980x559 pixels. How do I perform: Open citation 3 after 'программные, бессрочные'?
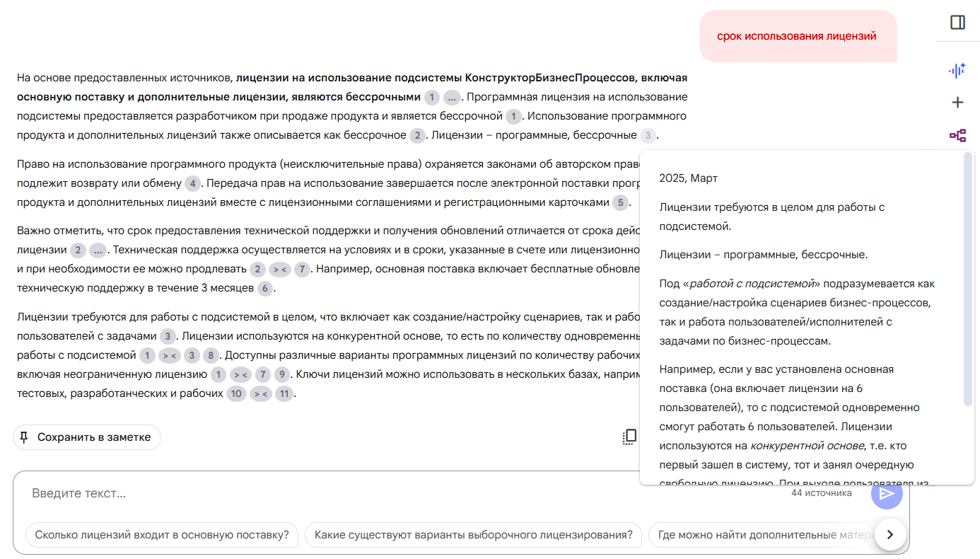click(x=648, y=136)
